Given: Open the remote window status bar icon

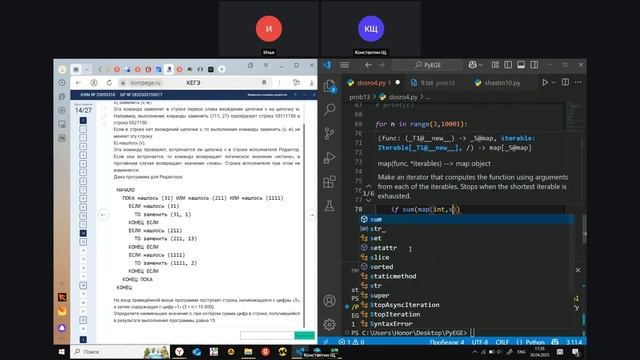Looking at the screenshot, I should (326, 342).
